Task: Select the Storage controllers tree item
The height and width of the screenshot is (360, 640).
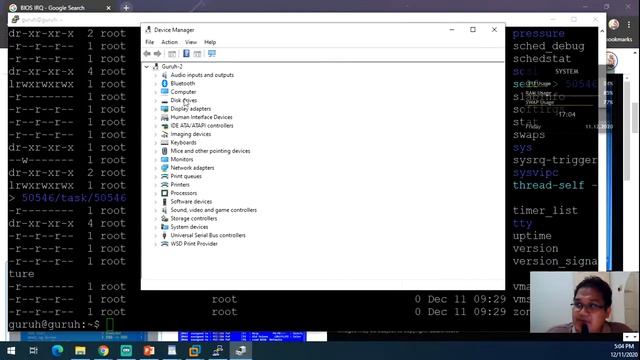Action: tap(193, 218)
